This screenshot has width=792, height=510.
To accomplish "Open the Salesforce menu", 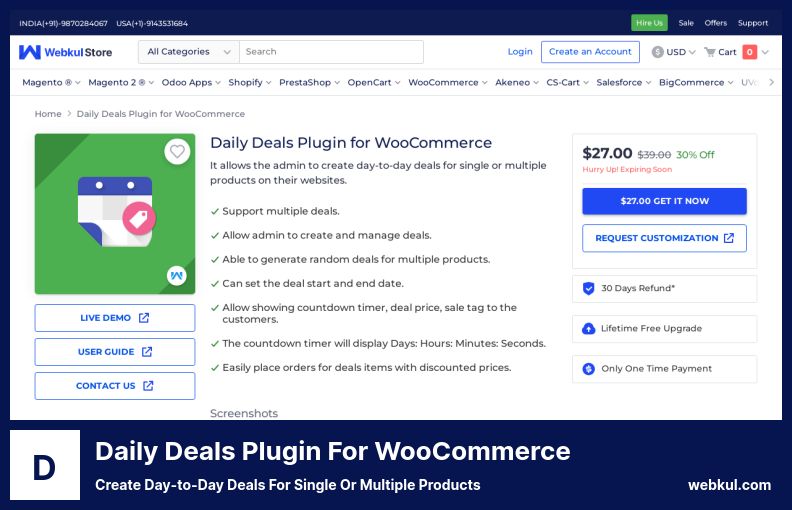I will pos(624,82).
